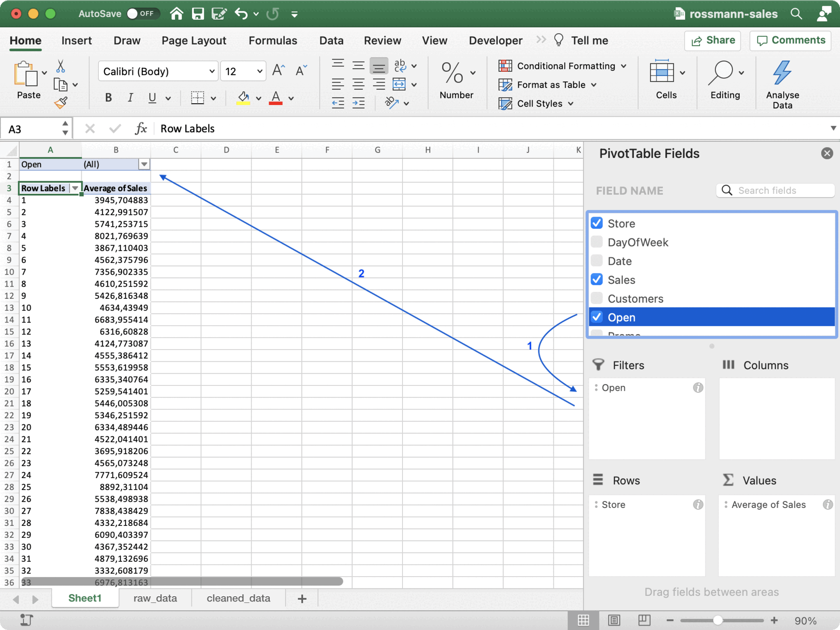Click the Cut scissors icon
The width and height of the screenshot is (840, 630).
(60, 66)
